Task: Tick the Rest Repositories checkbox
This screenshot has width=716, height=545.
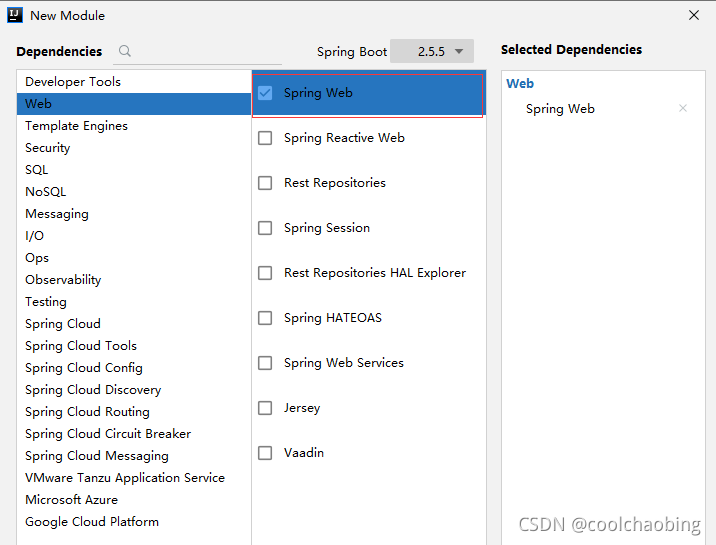Action: tap(265, 183)
